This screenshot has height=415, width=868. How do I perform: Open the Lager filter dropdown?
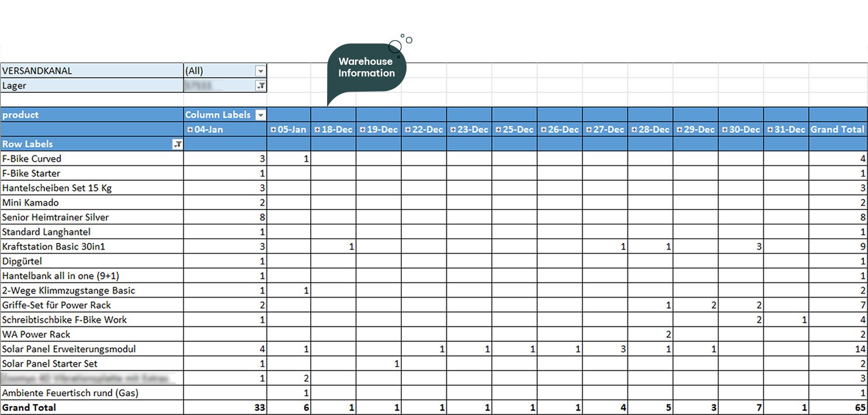[261, 86]
